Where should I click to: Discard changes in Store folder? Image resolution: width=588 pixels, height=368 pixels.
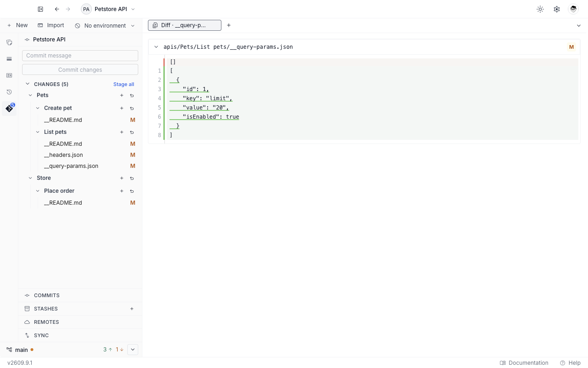click(132, 178)
